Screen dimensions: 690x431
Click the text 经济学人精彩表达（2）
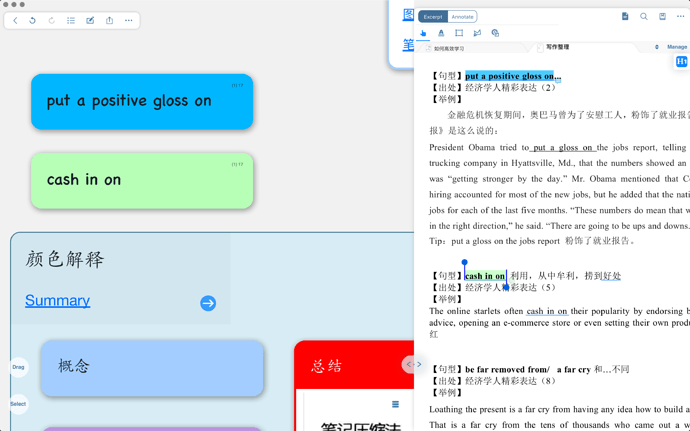point(510,88)
